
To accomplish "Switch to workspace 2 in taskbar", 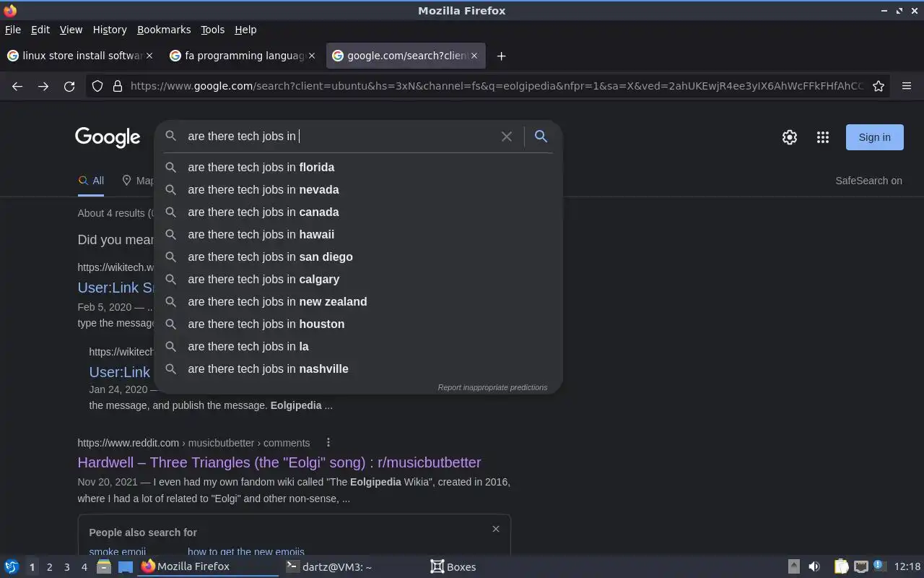I will (50, 567).
